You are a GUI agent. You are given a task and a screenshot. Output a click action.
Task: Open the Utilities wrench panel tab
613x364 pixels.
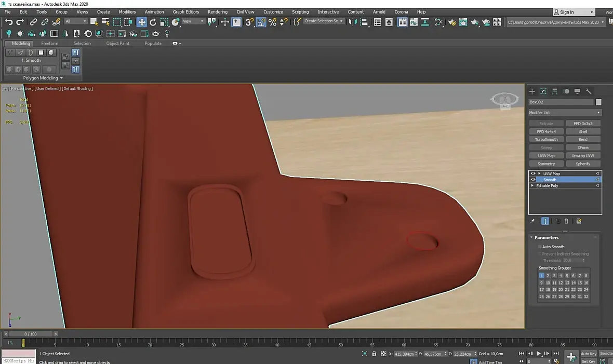tap(589, 91)
